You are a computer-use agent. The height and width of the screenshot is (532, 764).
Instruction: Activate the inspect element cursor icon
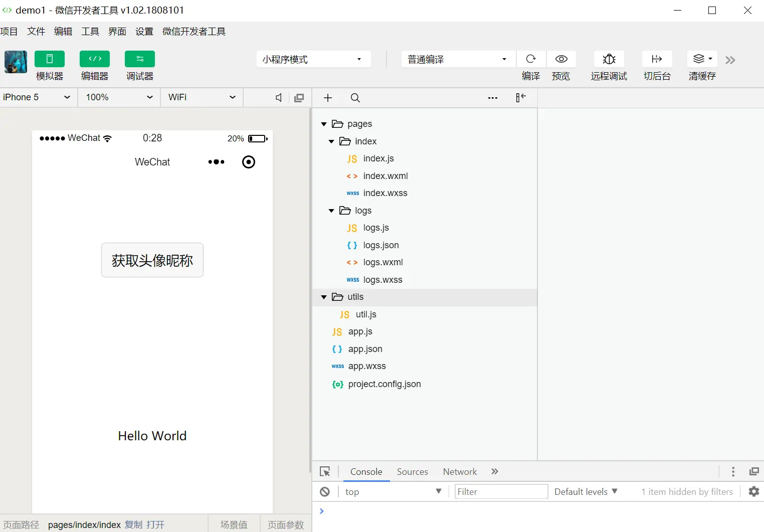(325, 472)
